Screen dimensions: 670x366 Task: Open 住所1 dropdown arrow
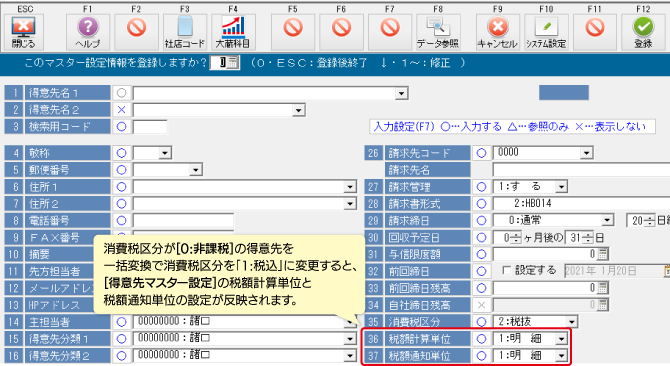click(x=350, y=187)
